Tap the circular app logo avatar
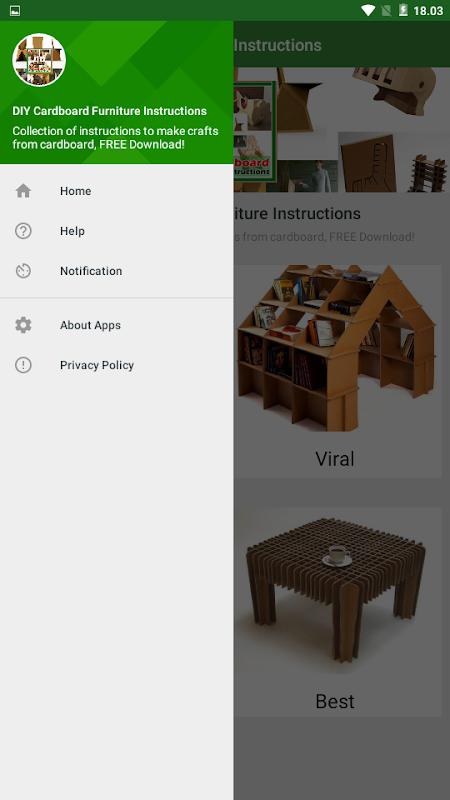The image size is (450, 800). coord(39,60)
